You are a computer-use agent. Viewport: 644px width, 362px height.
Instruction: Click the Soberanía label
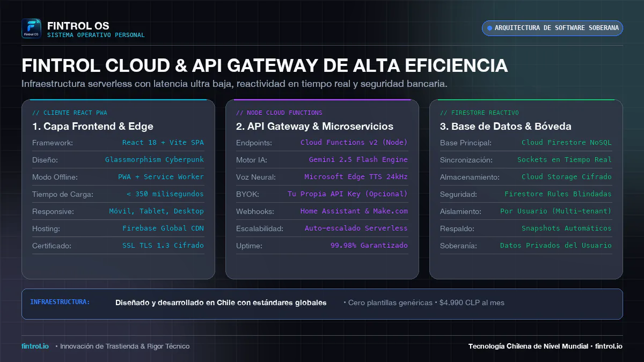458,246
